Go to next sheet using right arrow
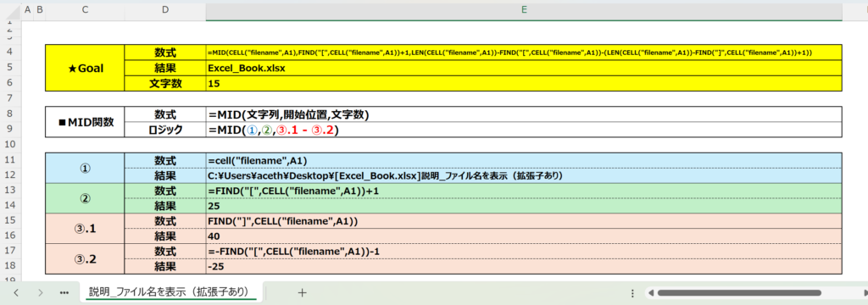868x305 pixels. pyautogui.click(x=40, y=293)
